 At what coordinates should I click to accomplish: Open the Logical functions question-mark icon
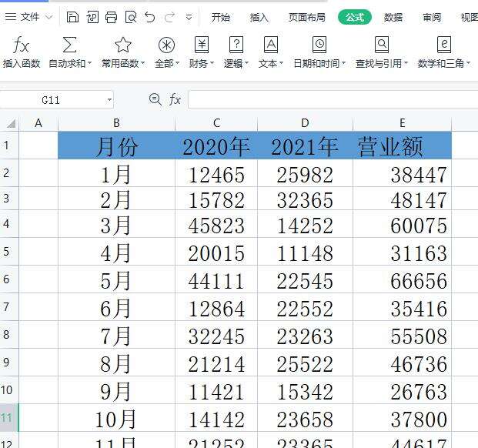[x=236, y=45]
